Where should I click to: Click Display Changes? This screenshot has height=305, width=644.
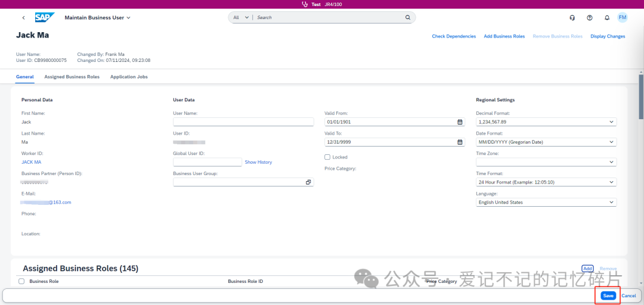click(x=608, y=36)
